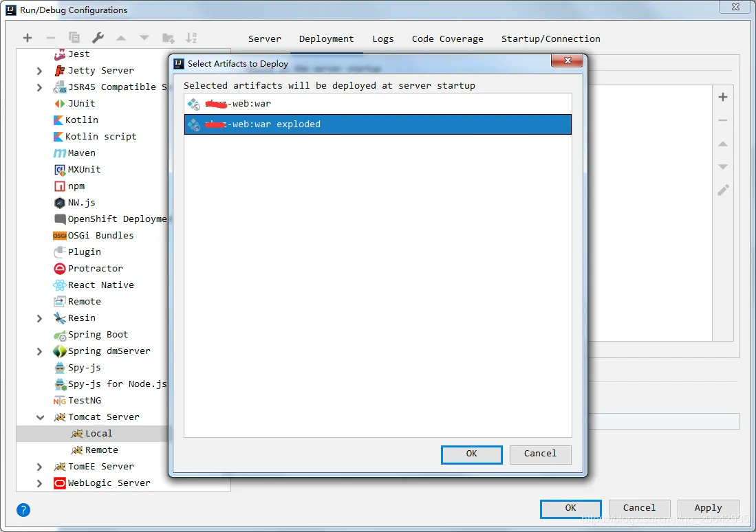Select the web:war artifact row
This screenshot has width=756, height=532.
click(x=378, y=104)
